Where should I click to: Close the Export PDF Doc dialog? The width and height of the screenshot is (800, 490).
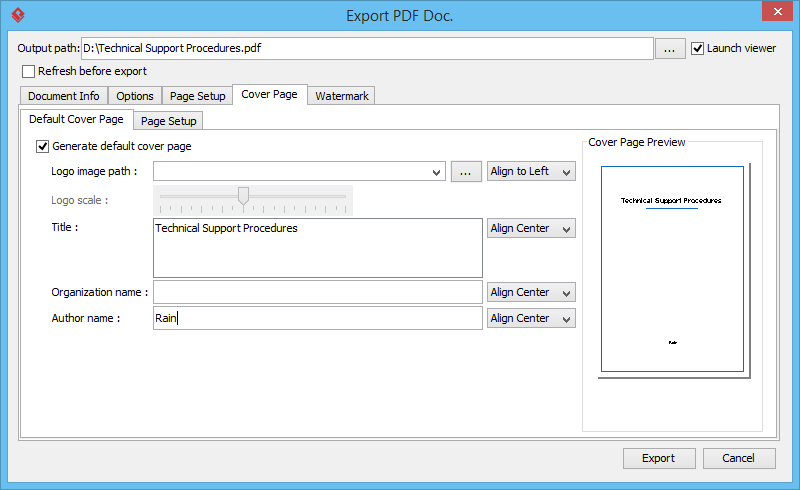click(x=776, y=12)
